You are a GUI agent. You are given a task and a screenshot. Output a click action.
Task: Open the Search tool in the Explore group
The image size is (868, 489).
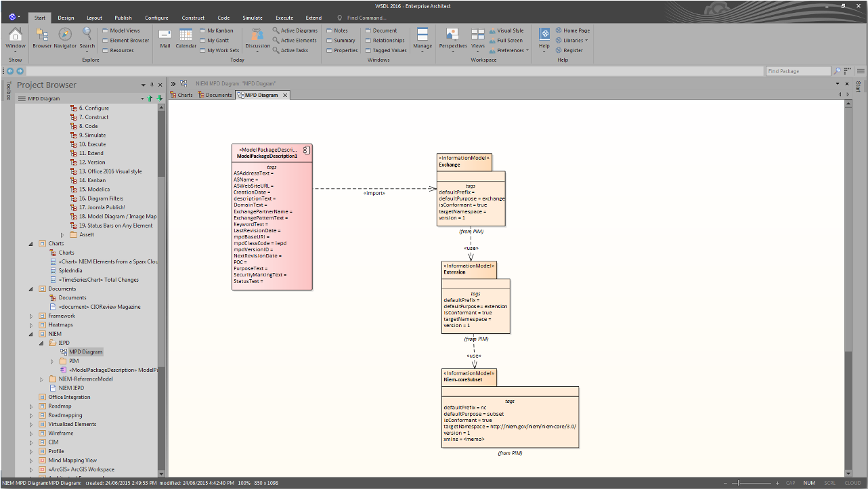87,39
